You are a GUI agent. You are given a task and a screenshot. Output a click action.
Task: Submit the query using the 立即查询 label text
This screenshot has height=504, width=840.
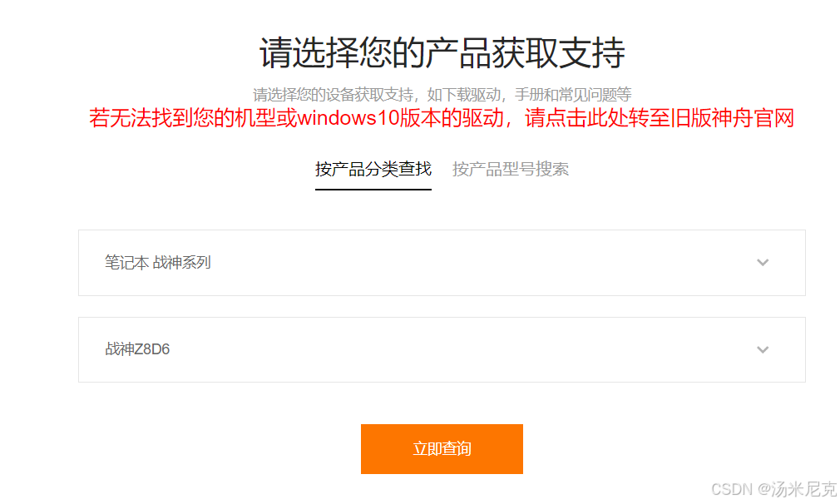[x=442, y=449]
